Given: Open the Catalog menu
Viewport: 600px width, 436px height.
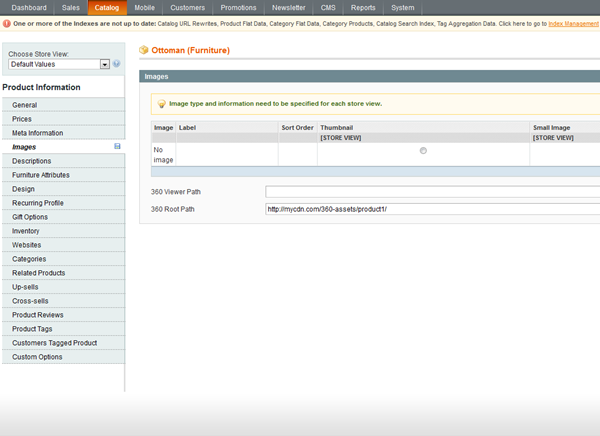Looking at the screenshot, I should [106, 7].
